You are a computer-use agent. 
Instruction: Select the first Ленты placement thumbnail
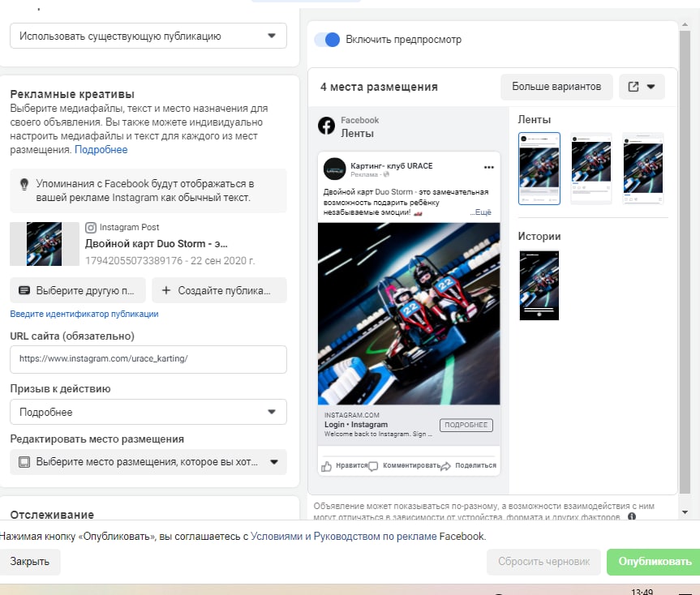coord(539,169)
